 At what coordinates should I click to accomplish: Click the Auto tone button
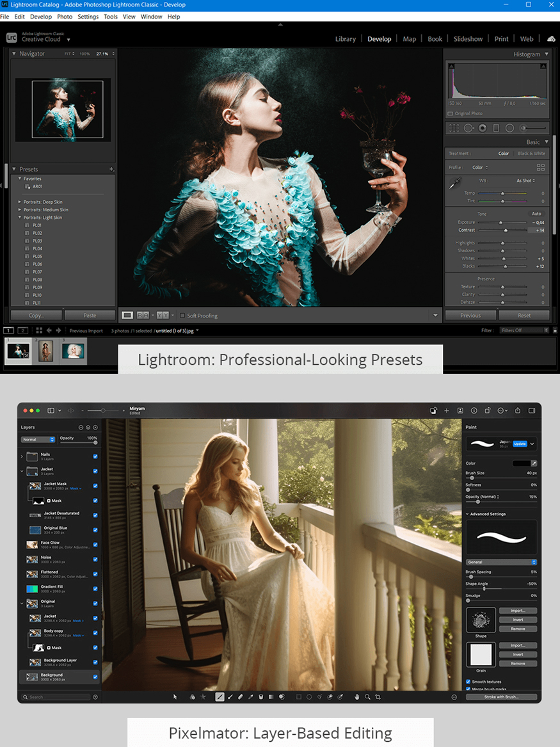click(x=536, y=214)
